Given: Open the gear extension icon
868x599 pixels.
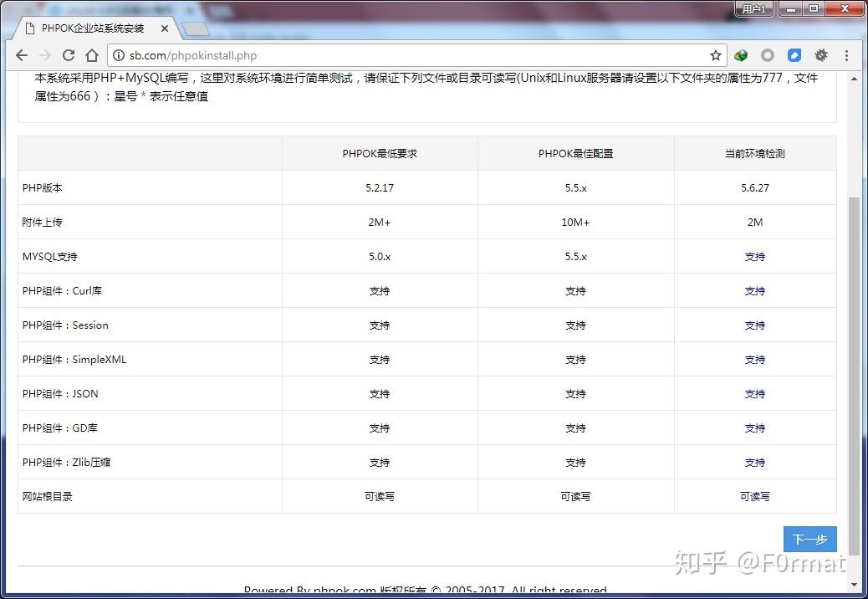Looking at the screenshot, I should click(821, 55).
